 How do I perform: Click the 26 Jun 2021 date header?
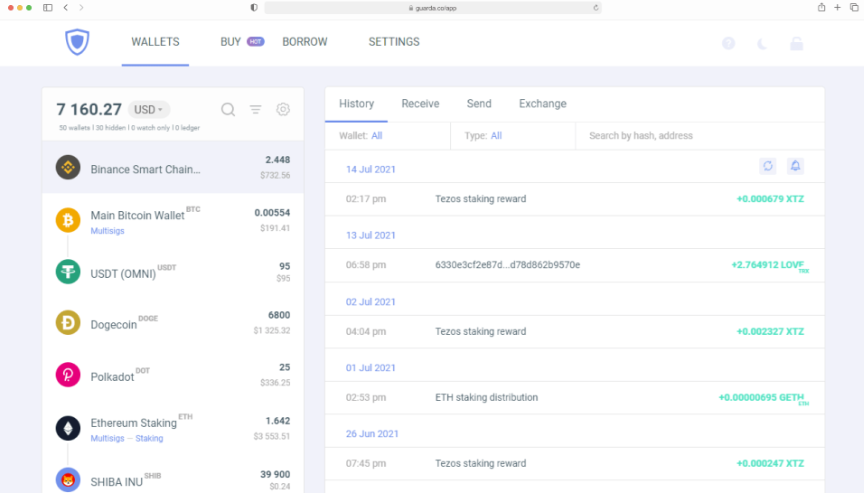pyautogui.click(x=372, y=434)
